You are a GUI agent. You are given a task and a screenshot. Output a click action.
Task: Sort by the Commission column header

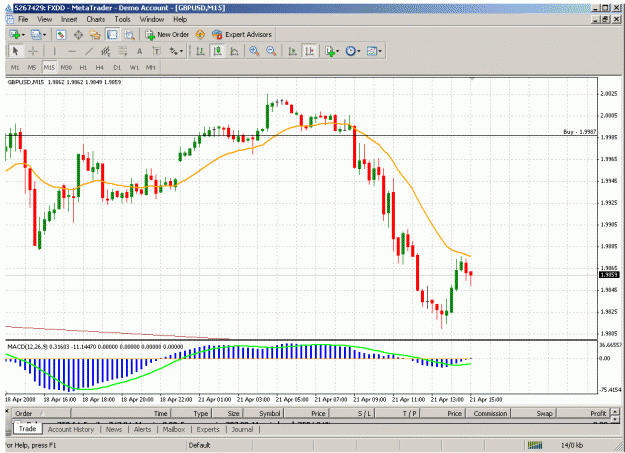(x=489, y=414)
